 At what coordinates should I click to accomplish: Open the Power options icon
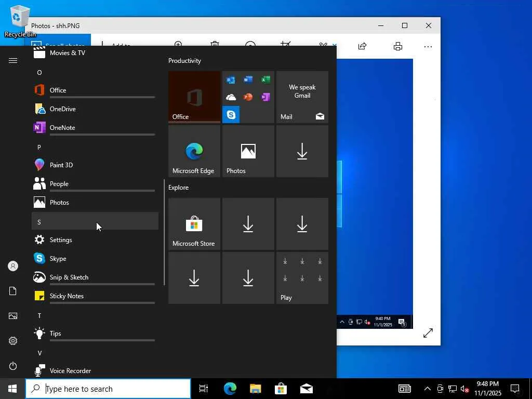[13, 366]
